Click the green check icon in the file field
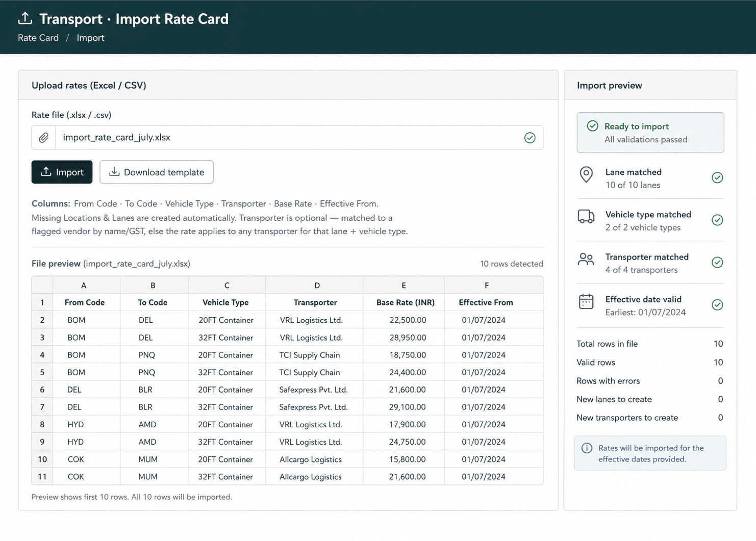The height and width of the screenshot is (541, 756). [x=530, y=138]
